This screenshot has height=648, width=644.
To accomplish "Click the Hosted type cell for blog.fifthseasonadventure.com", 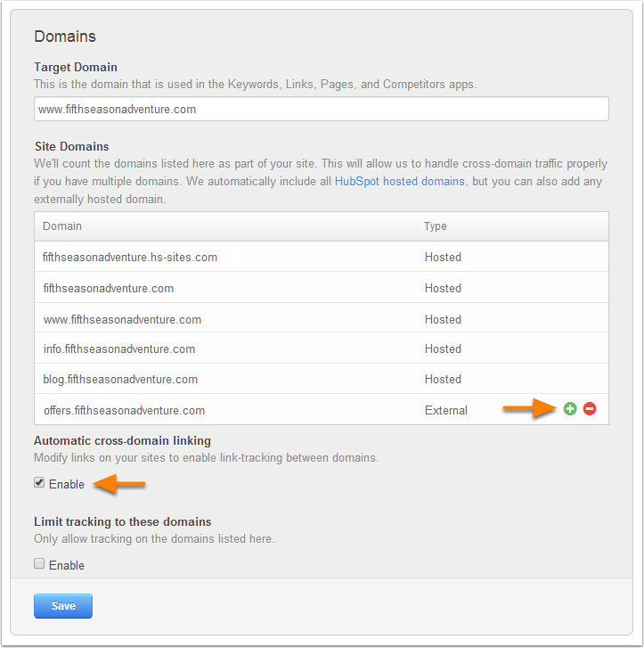I will 443,379.
